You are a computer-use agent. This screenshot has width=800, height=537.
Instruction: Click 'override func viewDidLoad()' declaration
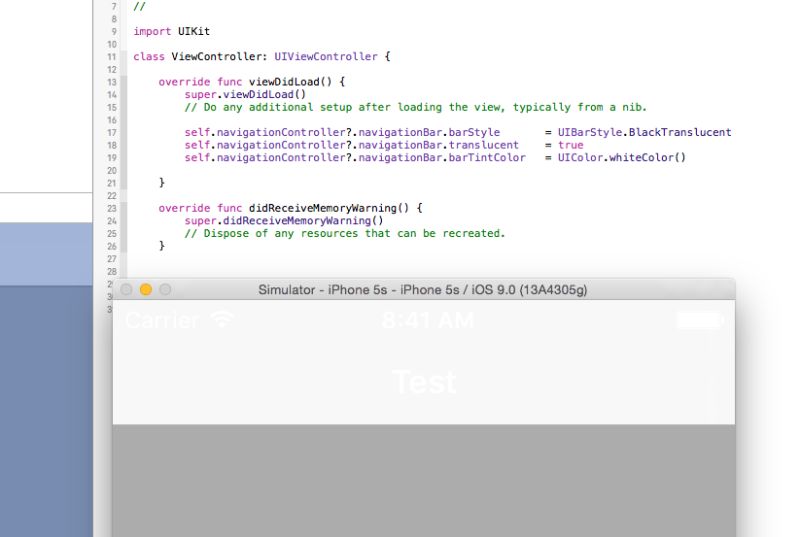[x=252, y=82]
